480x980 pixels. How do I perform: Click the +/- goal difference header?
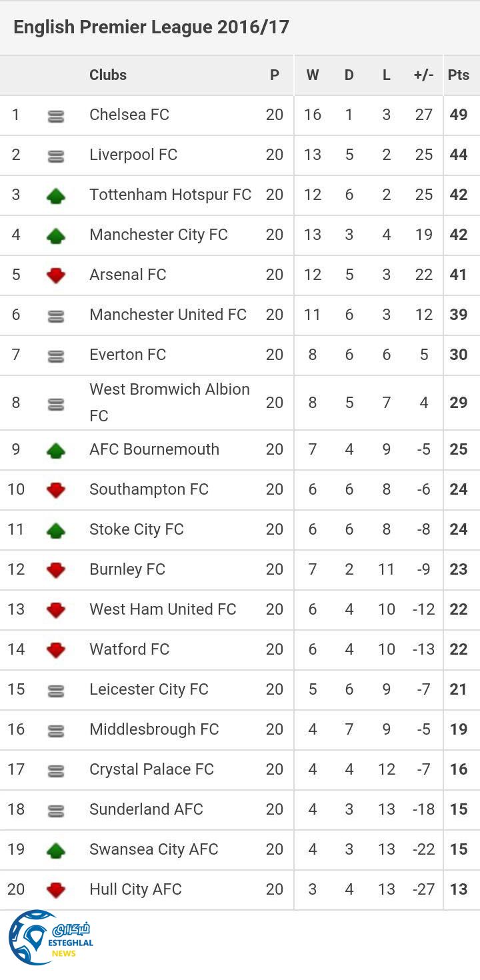(423, 75)
